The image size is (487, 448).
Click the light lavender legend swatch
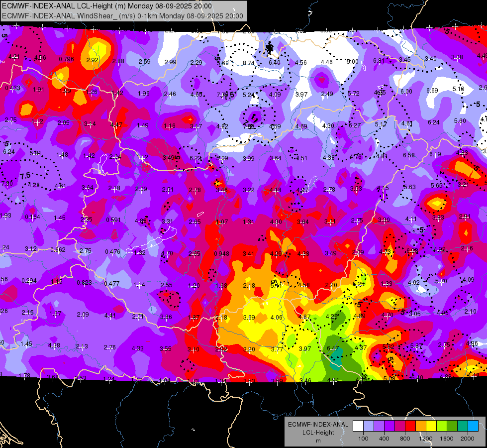(x=369, y=426)
